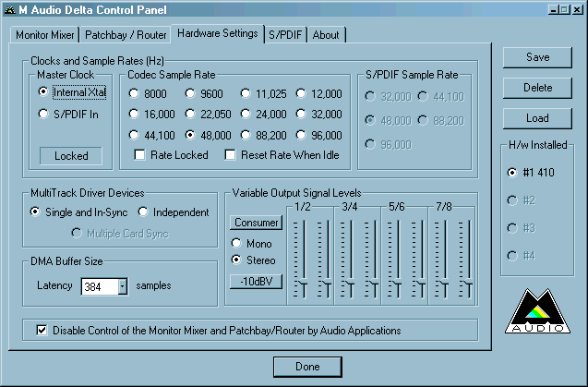Click the -10dBV level button

256,280
